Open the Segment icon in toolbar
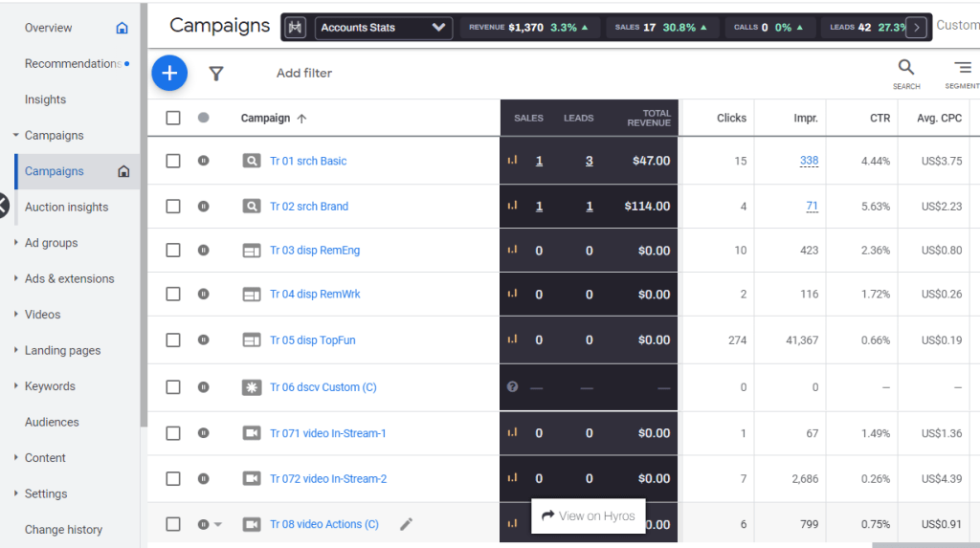The image size is (980, 548). point(962,68)
